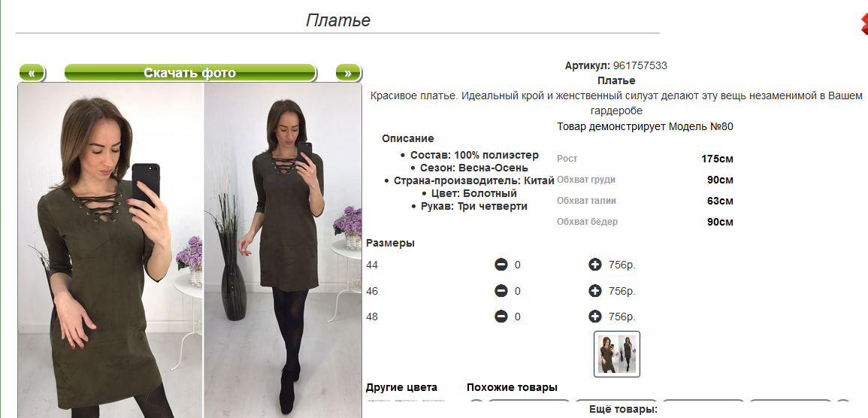The image size is (868, 418).
Task: Reduce size 48 quantity with minus
Action: [x=501, y=317]
